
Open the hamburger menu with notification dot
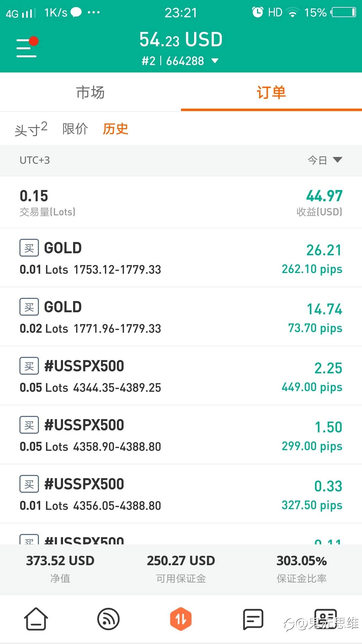coord(27,48)
